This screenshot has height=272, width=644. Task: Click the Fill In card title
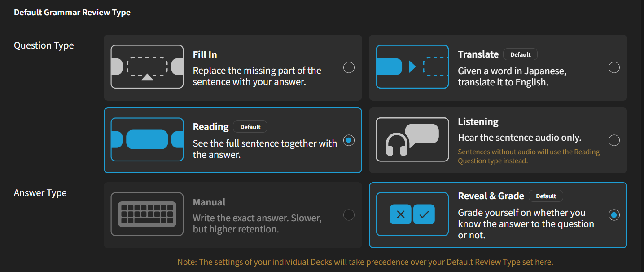pyautogui.click(x=205, y=55)
